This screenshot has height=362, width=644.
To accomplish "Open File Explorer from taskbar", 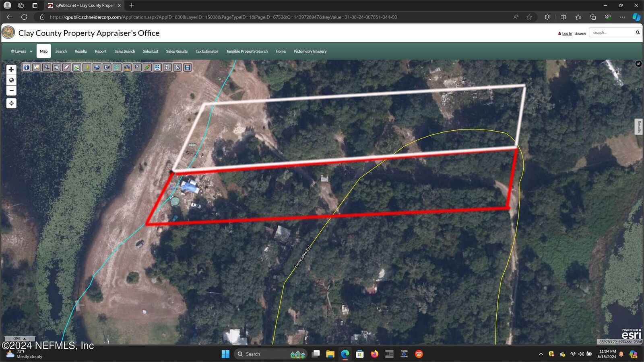I will [330, 354].
